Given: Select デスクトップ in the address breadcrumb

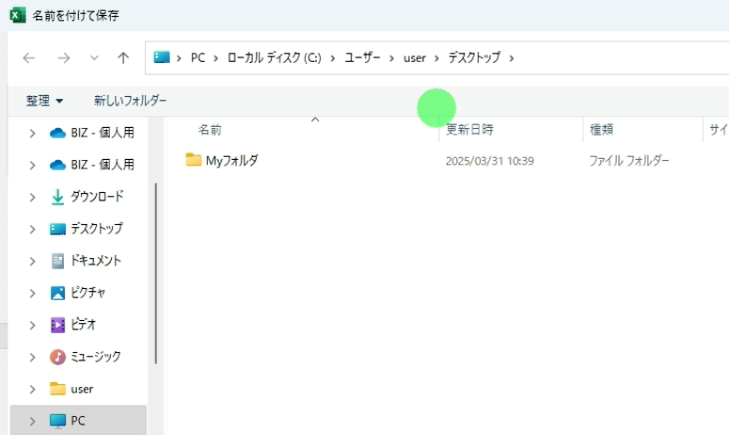Looking at the screenshot, I should pyautogui.click(x=474, y=58).
